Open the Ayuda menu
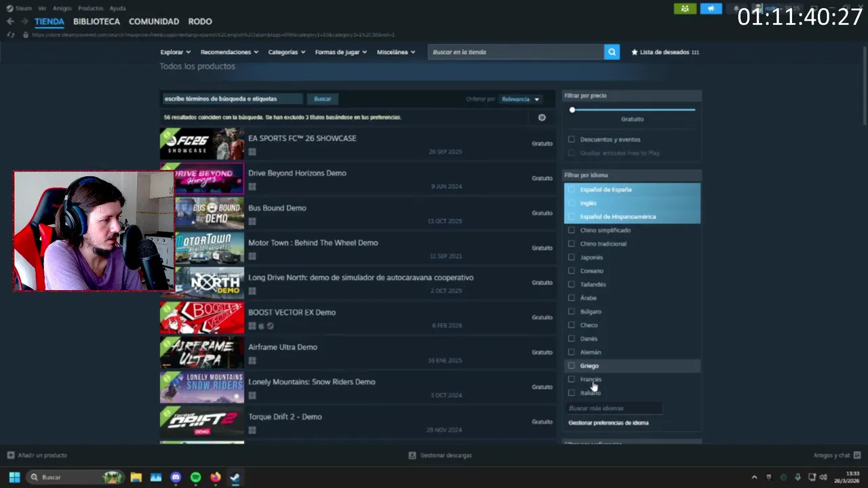 point(117,8)
